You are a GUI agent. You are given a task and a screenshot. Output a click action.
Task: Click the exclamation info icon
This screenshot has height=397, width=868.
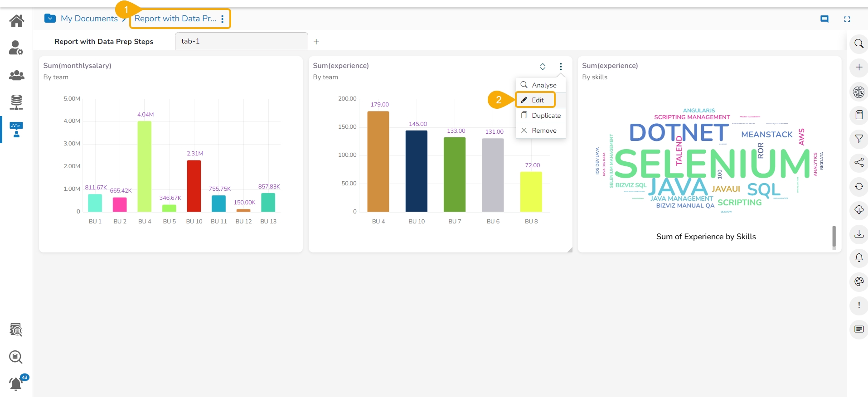coord(859,305)
